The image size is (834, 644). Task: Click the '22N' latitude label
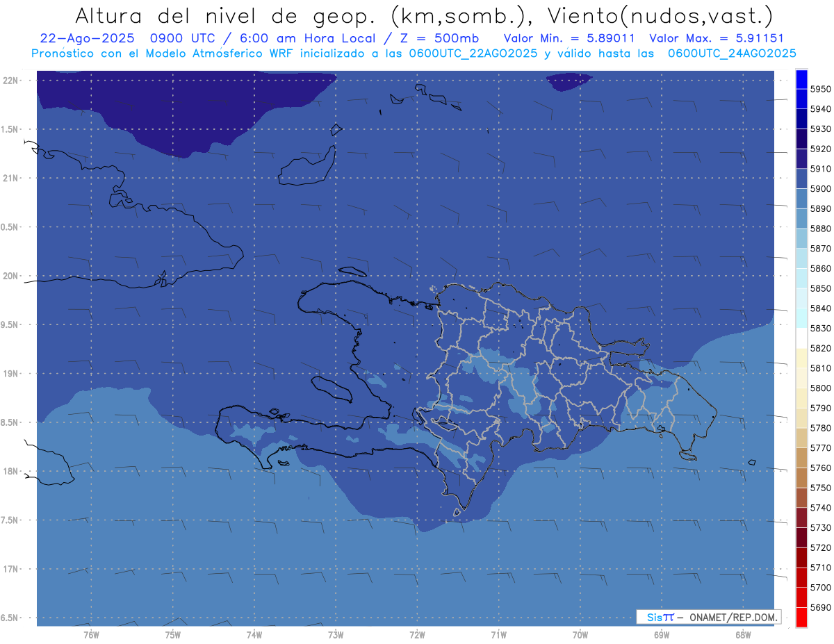(x=10, y=81)
